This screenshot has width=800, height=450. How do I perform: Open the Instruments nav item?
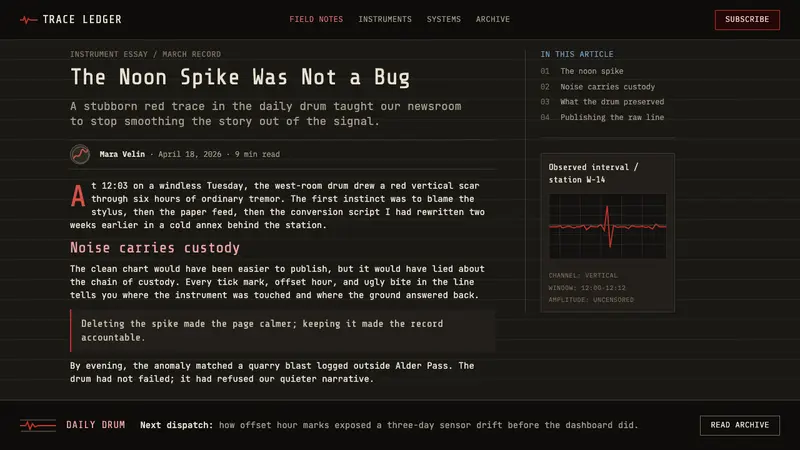pos(385,19)
